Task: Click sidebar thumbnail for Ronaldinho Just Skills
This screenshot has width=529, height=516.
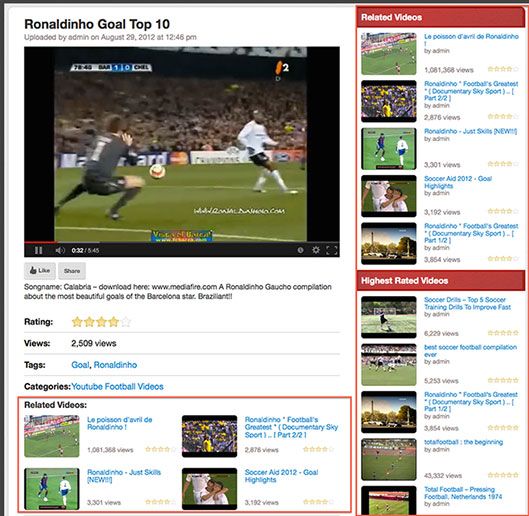Action: pos(389,148)
